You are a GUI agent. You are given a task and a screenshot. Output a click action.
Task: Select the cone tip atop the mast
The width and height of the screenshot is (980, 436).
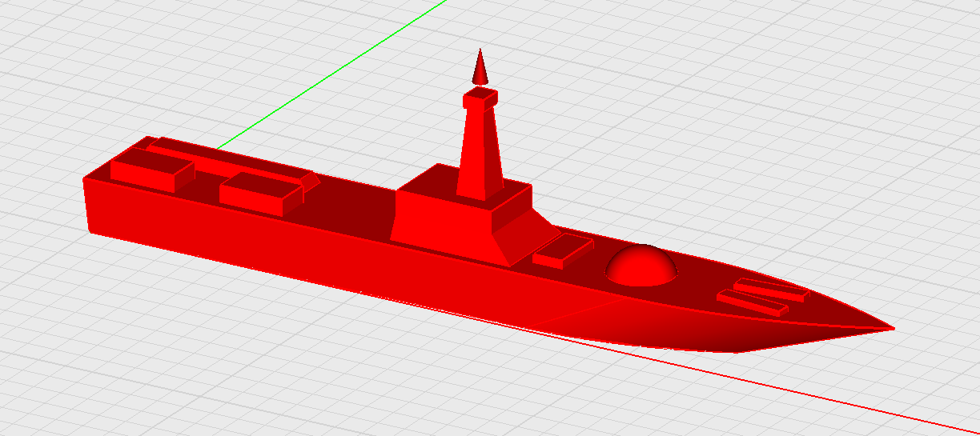pyautogui.click(x=480, y=67)
